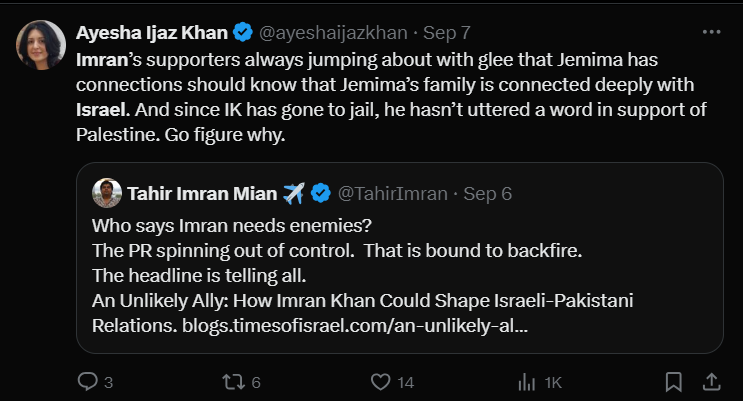Click the verified badge beside Tahir Imran Mian
Image resolution: width=743 pixels, height=401 pixels.
322,192
